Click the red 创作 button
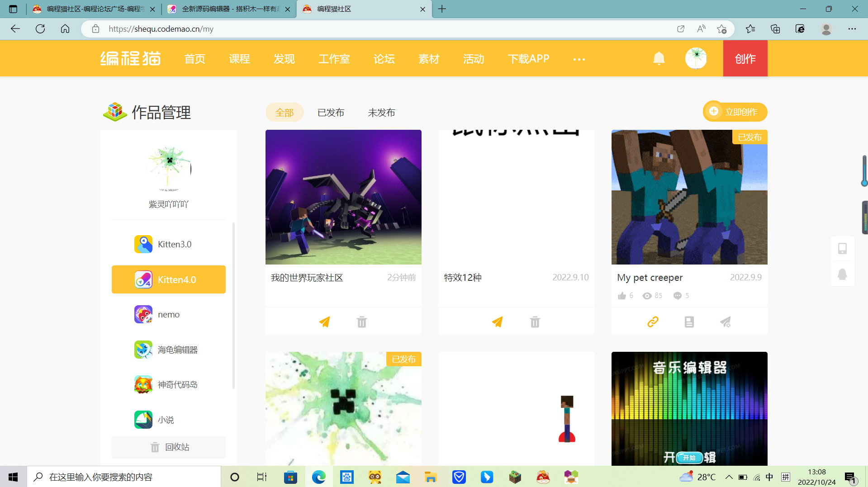 745,58
